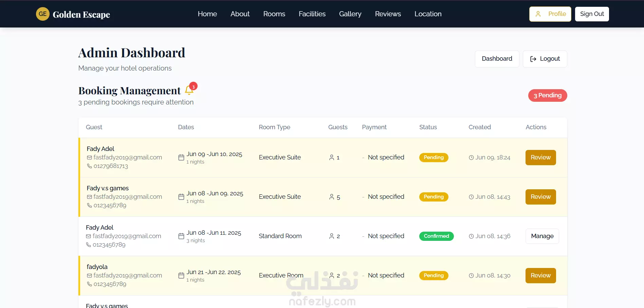This screenshot has width=644, height=308.
Task: Click phone icon next to 01279681713
Action: point(89,166)
